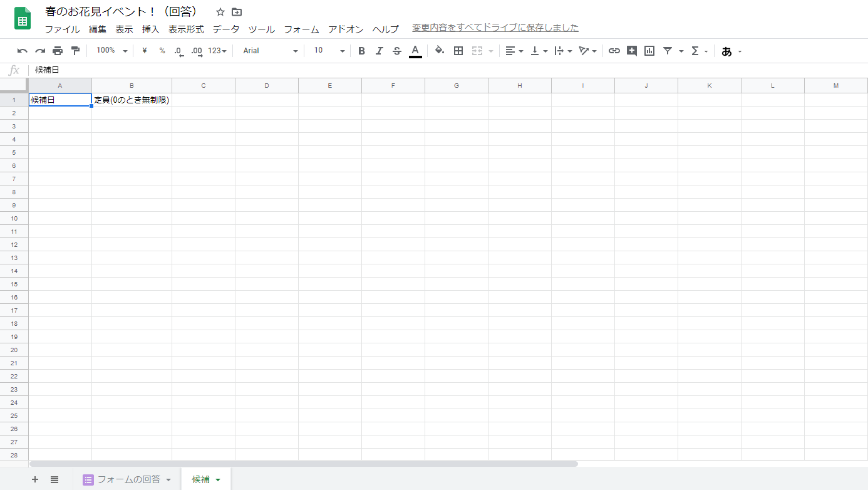Show the all sheets list
Viewport: 868px width, 490px height.
pos(54,479)
